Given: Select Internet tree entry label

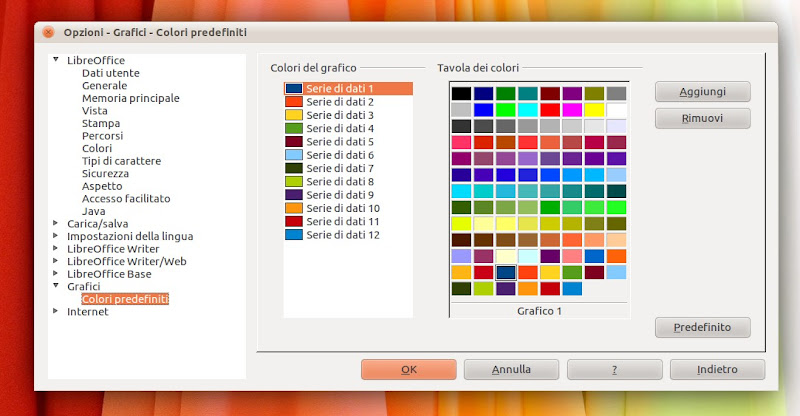Looking at the screenshot, I should pos(88,311).
